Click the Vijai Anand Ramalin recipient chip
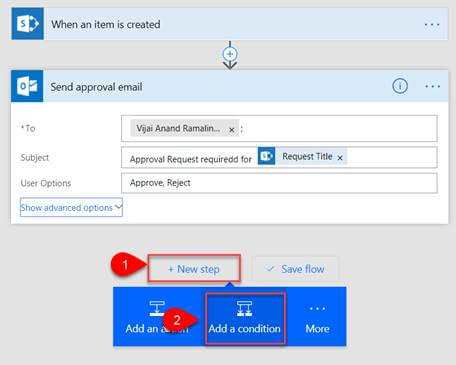The width and height of the screenshot is (456, 365). click(185, 128)
